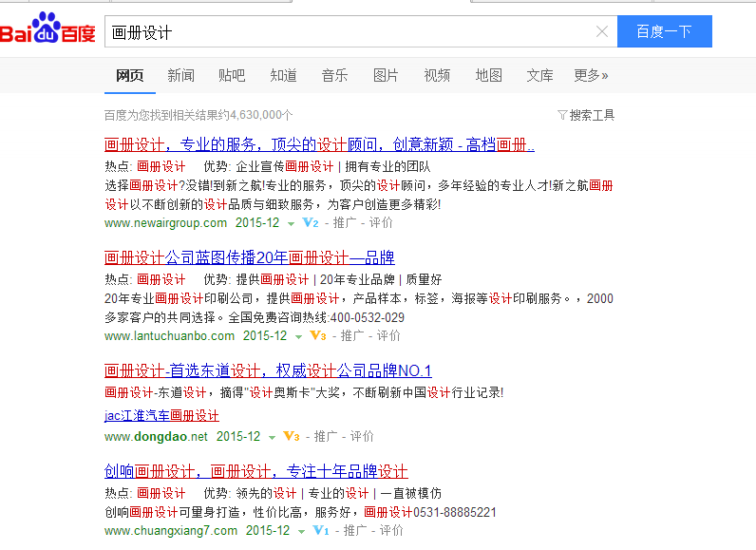Click the www.lantuchuanbo.com URL

(169, 336)
